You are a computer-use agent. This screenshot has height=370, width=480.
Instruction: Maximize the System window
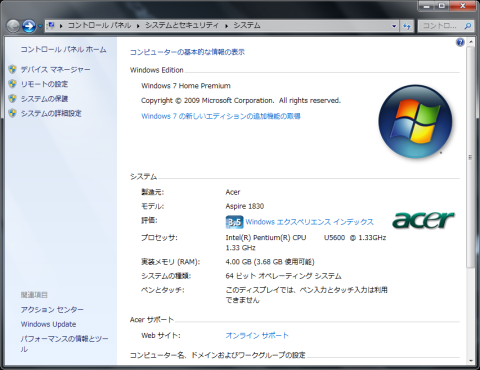click(442, 5)
